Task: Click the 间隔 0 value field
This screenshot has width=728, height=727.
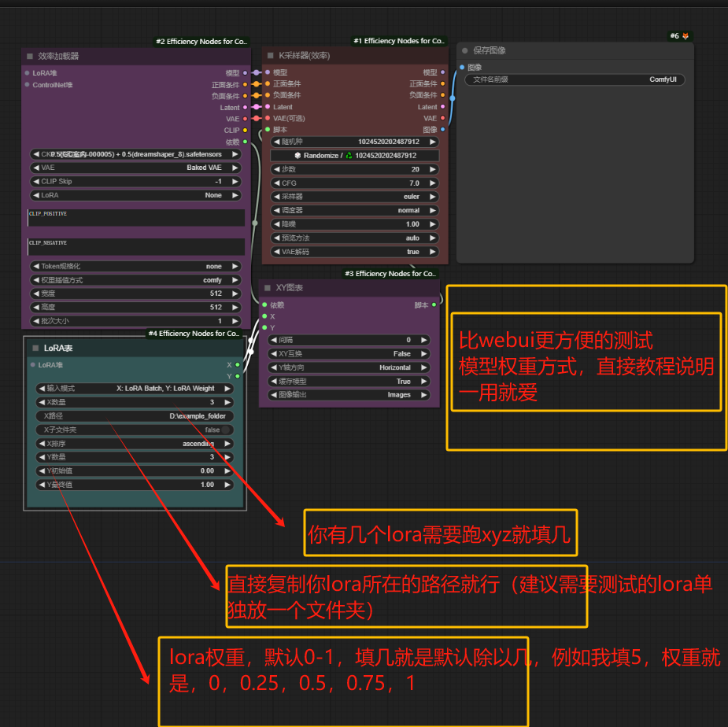Action: click(x=349, y=340)
